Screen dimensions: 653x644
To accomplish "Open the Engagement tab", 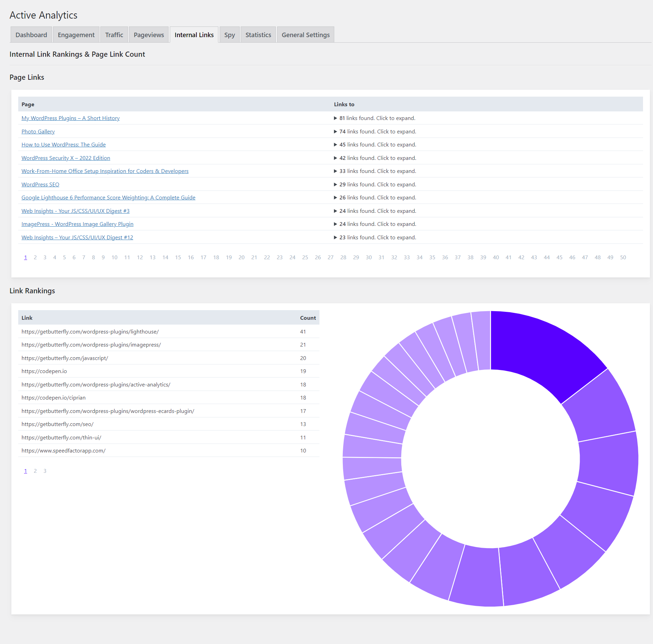I will [76, 35].
